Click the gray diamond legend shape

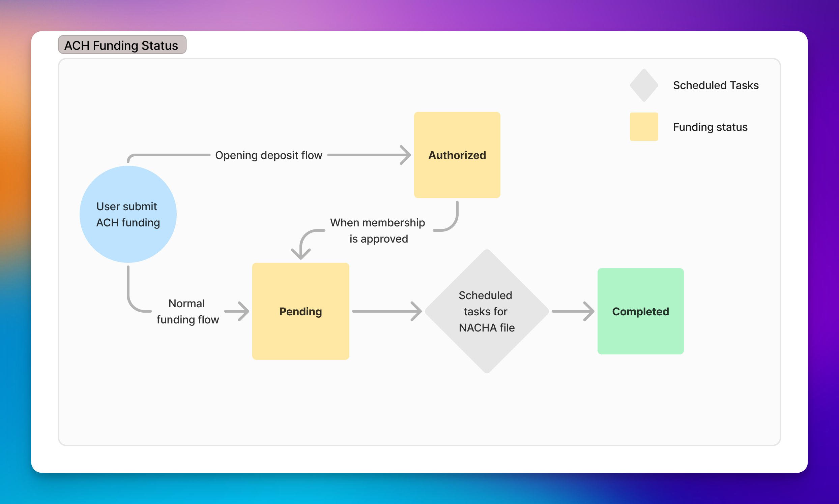(x=644, y=85)
